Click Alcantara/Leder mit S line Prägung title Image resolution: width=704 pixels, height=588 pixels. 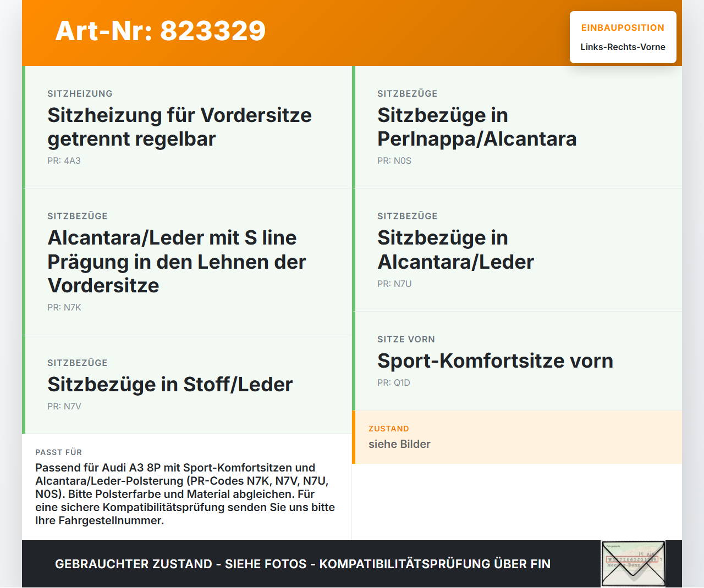(x=177, y=262)
